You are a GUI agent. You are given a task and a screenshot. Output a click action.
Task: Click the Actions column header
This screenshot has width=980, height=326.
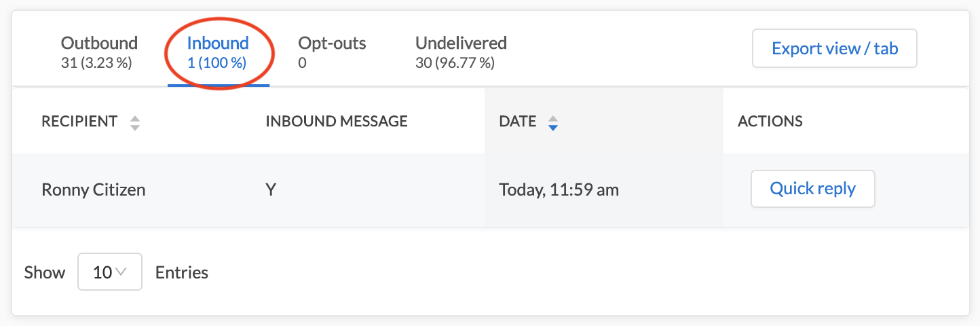[770, 122]
